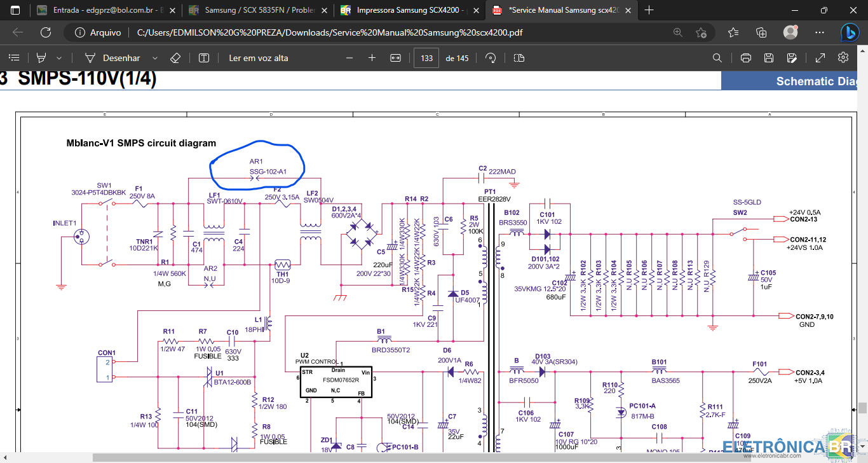Open the Collections panel
This screenshot has width=868, height=463.
(762, 32)
